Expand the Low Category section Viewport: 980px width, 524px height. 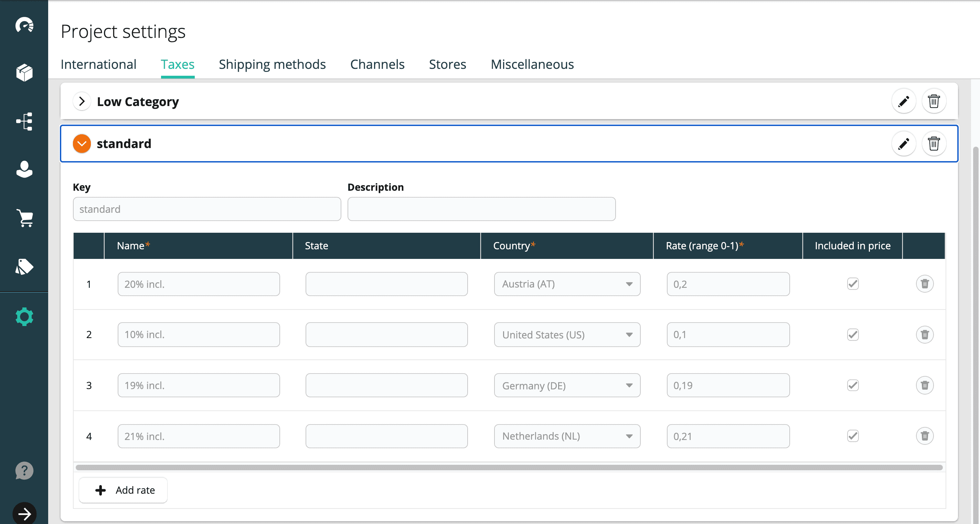(x=82, y=102)
